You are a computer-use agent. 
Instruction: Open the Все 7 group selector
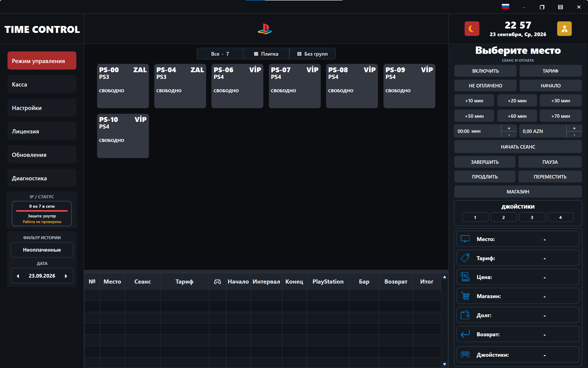(x=220, y=54)
